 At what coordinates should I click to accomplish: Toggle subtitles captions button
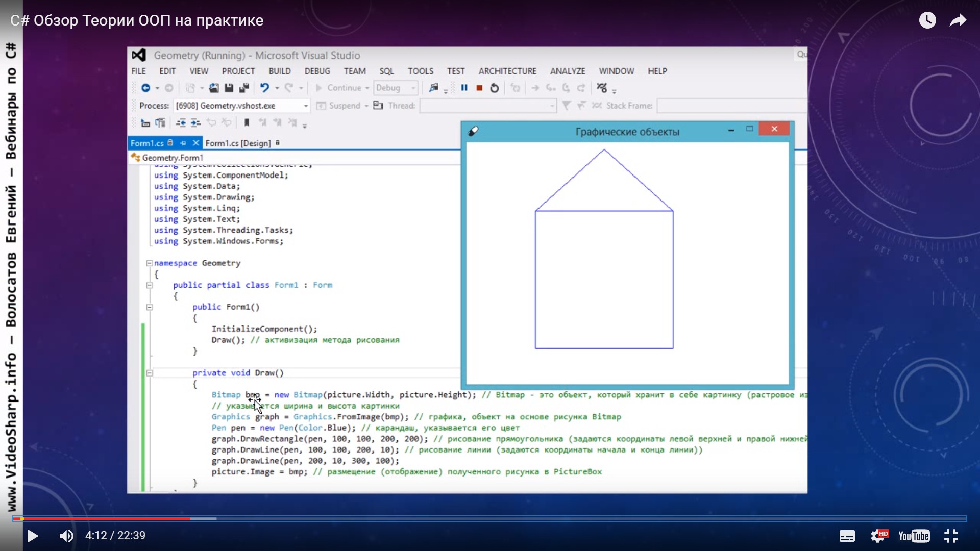coord(847,536)
